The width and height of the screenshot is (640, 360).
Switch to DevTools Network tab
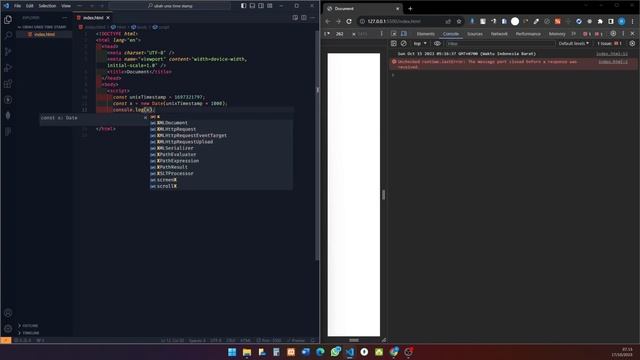(x=499, y=34)
